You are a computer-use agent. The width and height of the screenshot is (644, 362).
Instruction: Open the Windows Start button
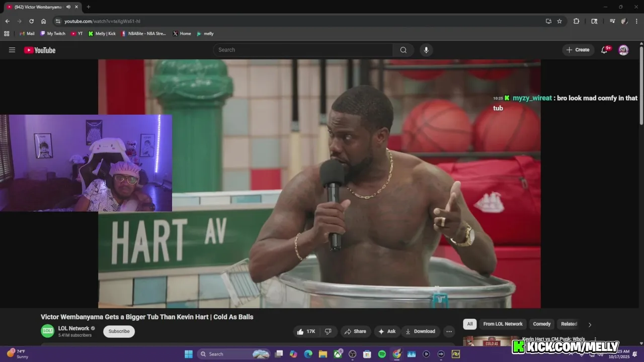pyautogui.click(x=189, y=354)
